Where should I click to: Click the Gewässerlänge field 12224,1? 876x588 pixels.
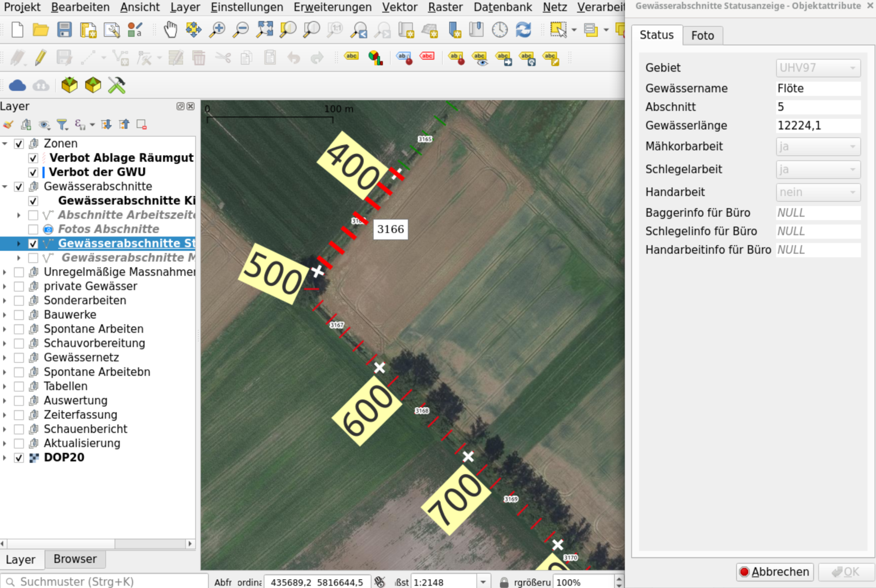(818, 125)
